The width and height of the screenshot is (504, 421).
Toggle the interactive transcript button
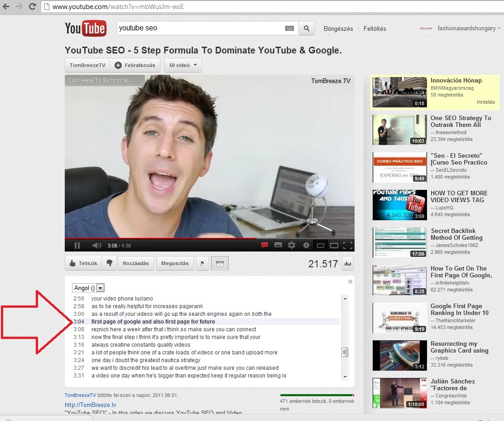(x=220, y=263)
